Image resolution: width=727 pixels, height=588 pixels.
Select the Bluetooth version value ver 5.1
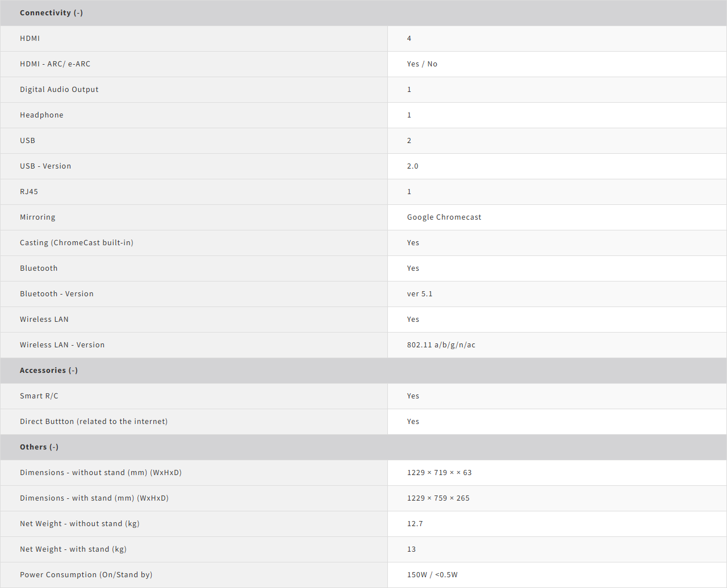point(420,293)
